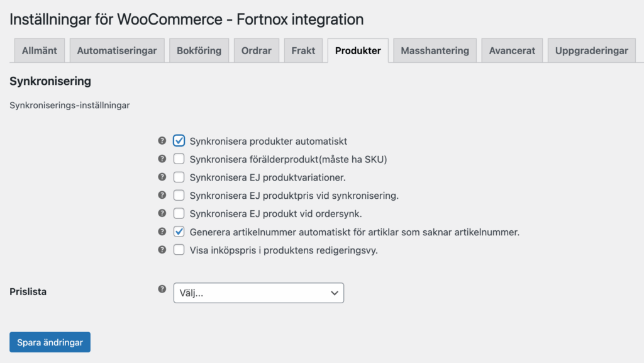Open the Ordrar tab
Screen dimensions: 644x363
256,50
